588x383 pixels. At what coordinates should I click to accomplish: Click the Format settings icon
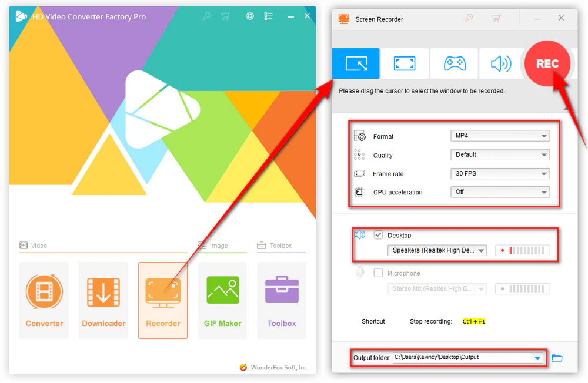(360, 136)
